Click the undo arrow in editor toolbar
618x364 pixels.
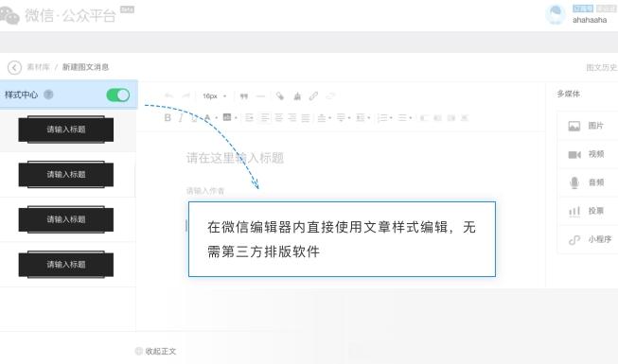(x=168, y=95)
